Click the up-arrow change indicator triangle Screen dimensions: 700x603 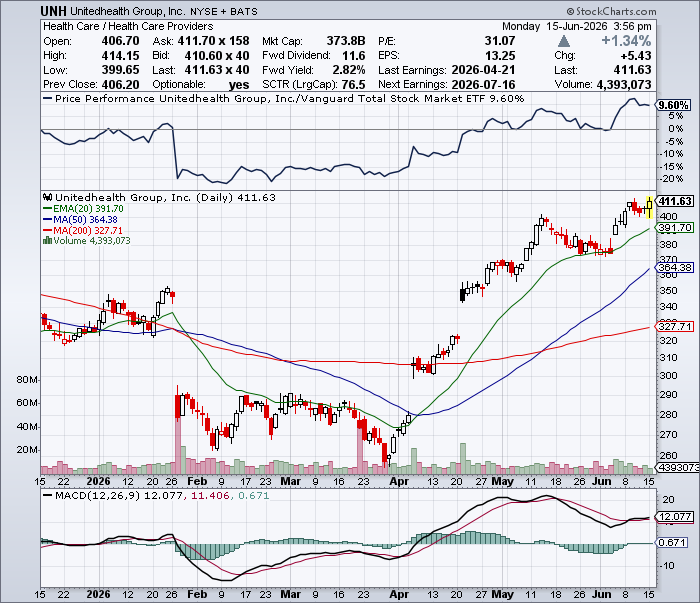(564, 42)
